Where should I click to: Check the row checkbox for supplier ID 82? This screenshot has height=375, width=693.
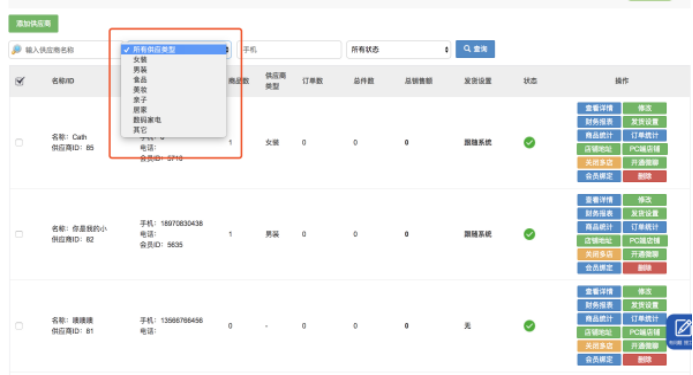coord(19,234)
